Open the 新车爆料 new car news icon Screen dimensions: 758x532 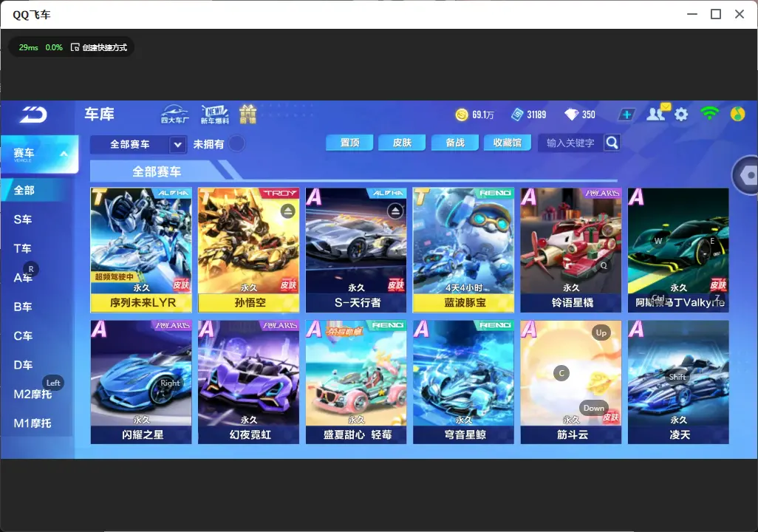[215, 114]
